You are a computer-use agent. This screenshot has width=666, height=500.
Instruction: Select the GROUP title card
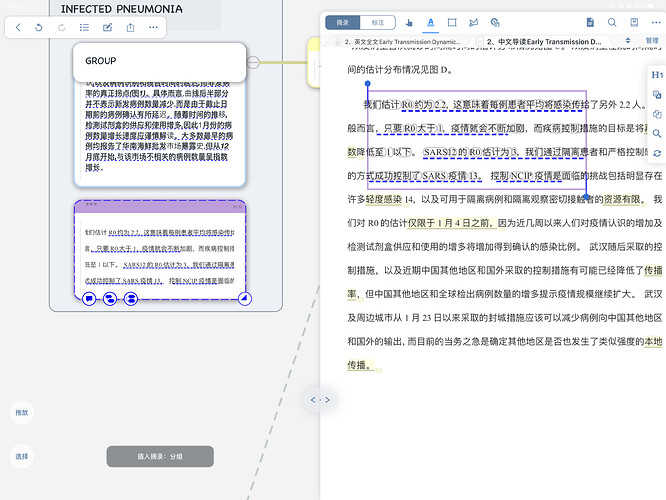click(160, 62)
